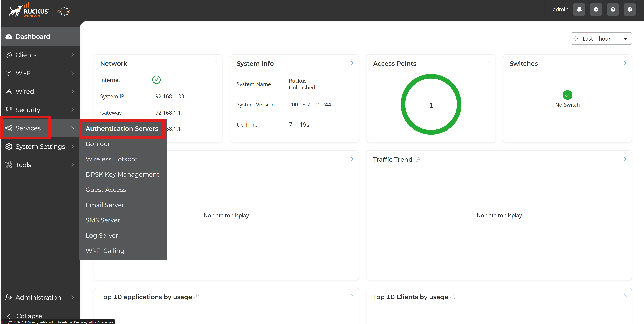Click the Tools wrench icon in sidebar
This screenshot has height=324, width=644.
tap(8, 165)
